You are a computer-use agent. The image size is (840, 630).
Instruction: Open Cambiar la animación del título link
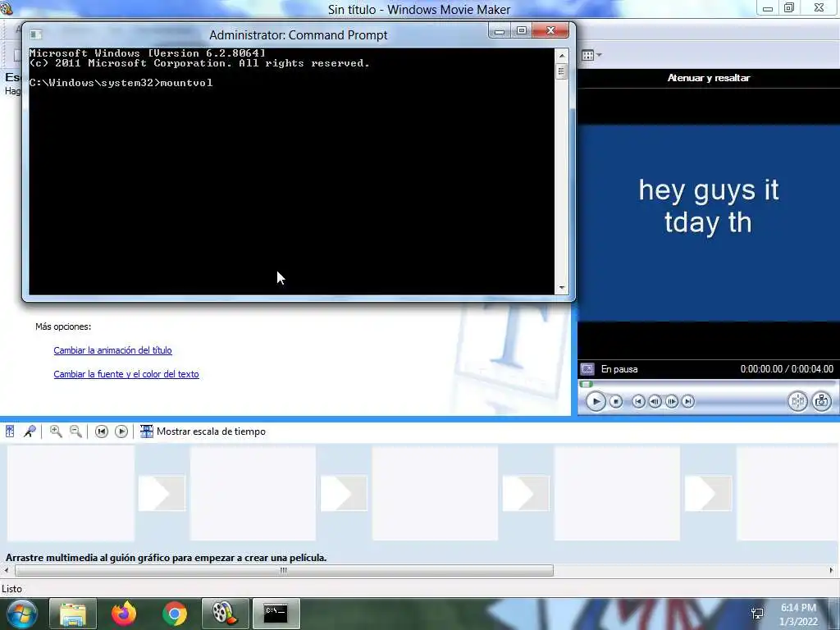[112, 350]
